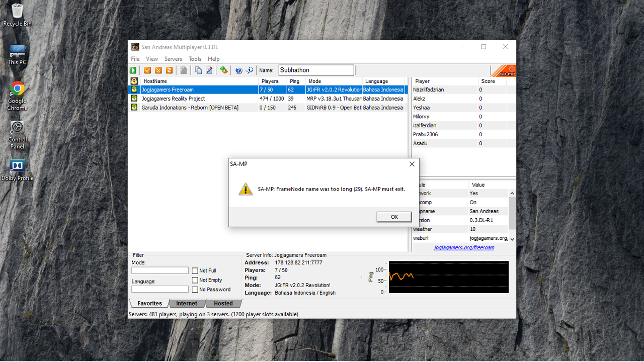Click the pencil Server Properties icon
The height and width of the screenshot is (362, 644).
tap(209, 70)
